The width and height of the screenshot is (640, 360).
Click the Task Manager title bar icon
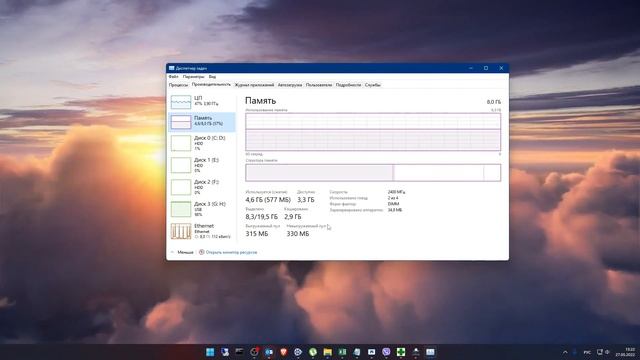(x=171, y=68)
